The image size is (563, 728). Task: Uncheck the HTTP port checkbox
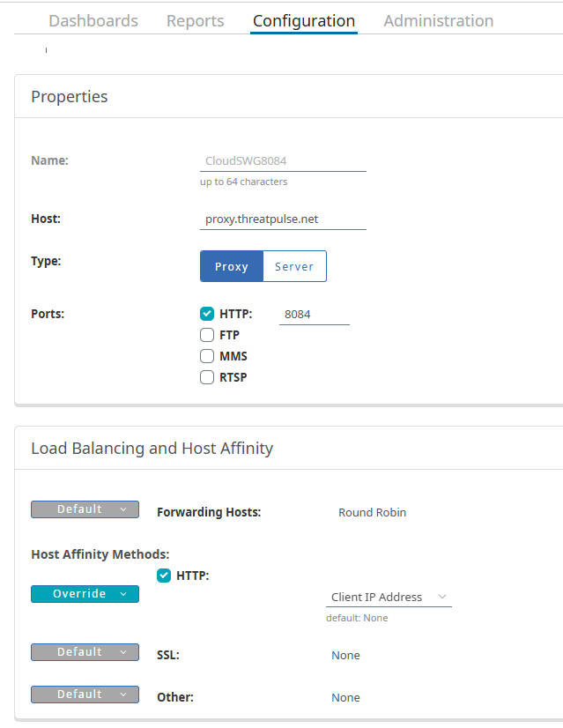pos(207,314)
